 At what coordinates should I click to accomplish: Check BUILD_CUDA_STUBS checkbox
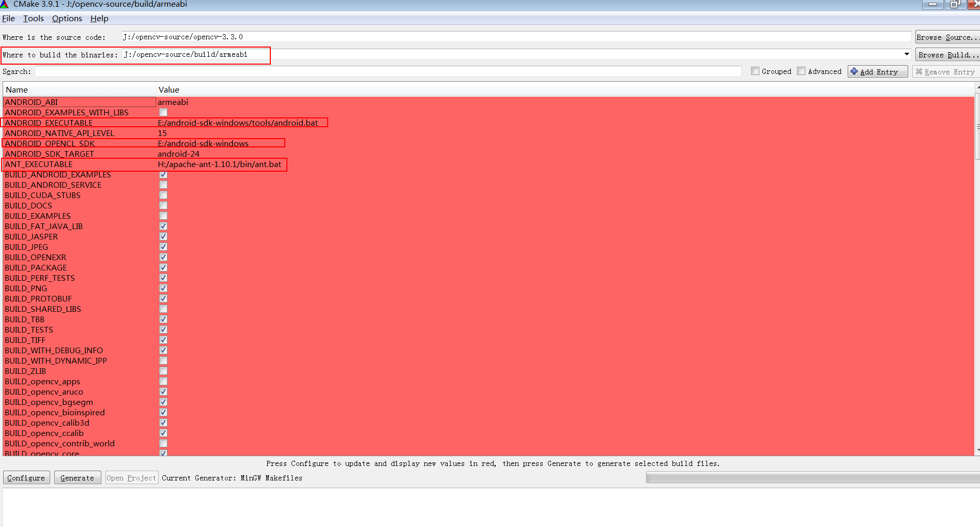(163, 195)
